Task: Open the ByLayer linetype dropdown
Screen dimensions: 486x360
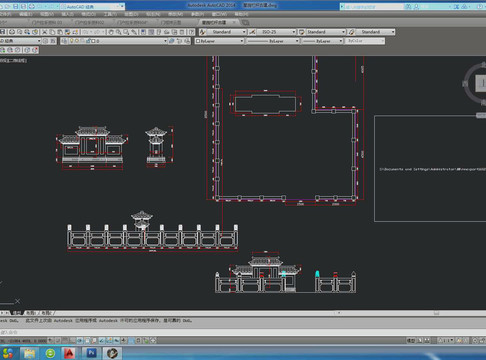Action: click(x=273, y=41)
